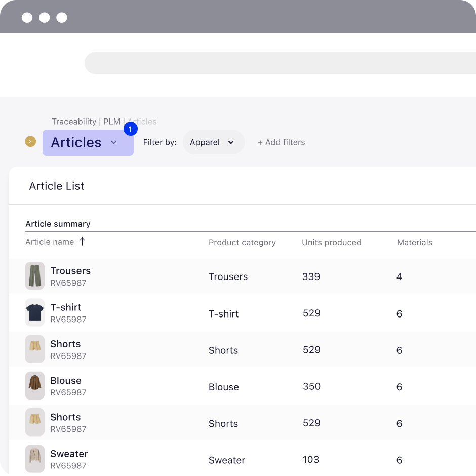
Task: Open the Blouse product thumbnail
Action: [x=35, y=385]
